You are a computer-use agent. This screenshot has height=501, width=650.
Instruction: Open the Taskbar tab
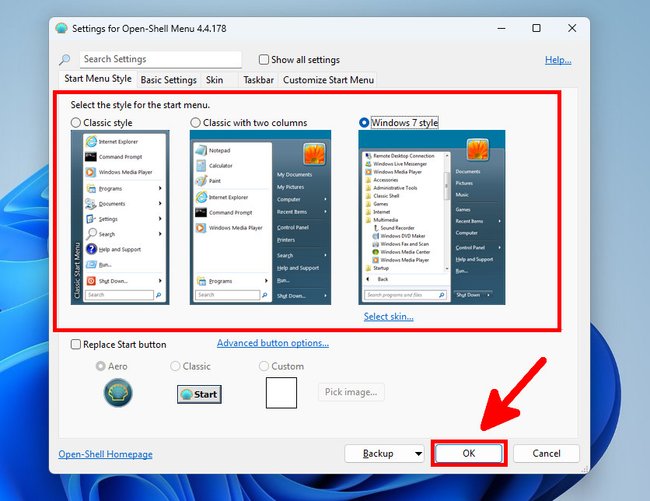pyautogui.click(x=258, y=80)
